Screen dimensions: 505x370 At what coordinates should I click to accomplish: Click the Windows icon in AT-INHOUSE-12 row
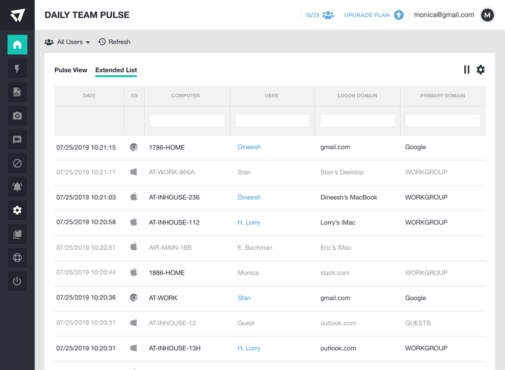point(134,323)
